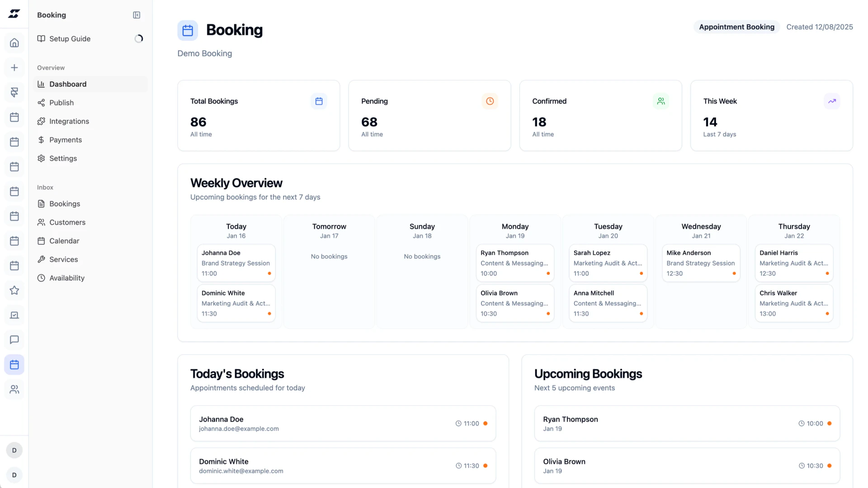The height and width of the screenshot is (488, 868).
Task: Open the chat bubble icon in rail
Action: click(x=14, y=340)
